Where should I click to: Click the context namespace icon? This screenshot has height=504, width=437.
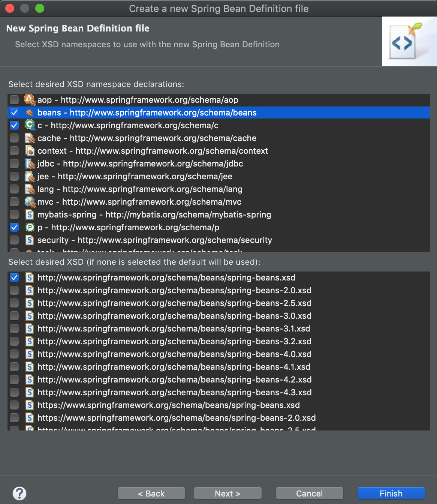30,151
